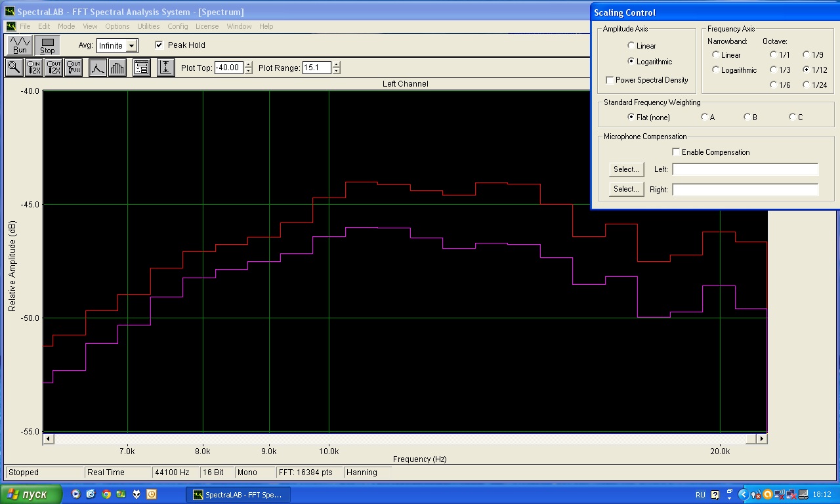
Task: Click Select button for Left microphone
Action: pos(626,169)
